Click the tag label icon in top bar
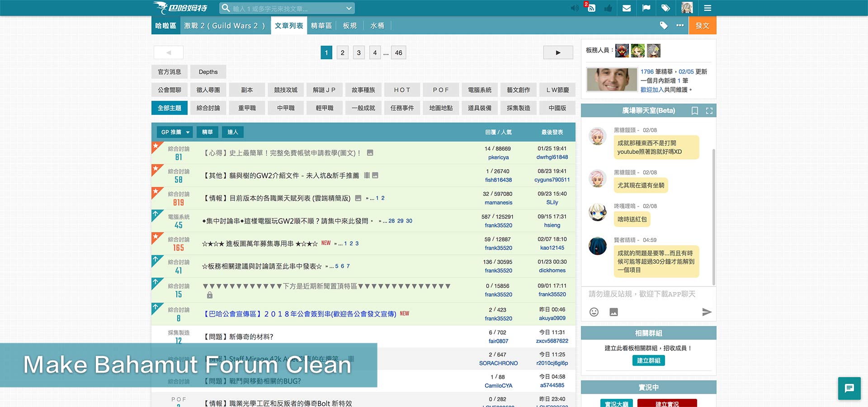 pyautogui.click(x=665, y=8)
